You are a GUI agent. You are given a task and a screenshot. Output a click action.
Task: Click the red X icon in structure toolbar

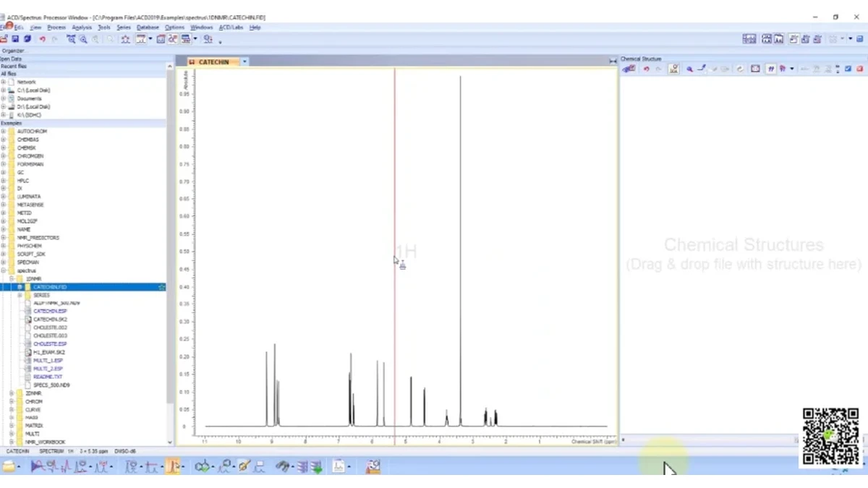[859, 69]
